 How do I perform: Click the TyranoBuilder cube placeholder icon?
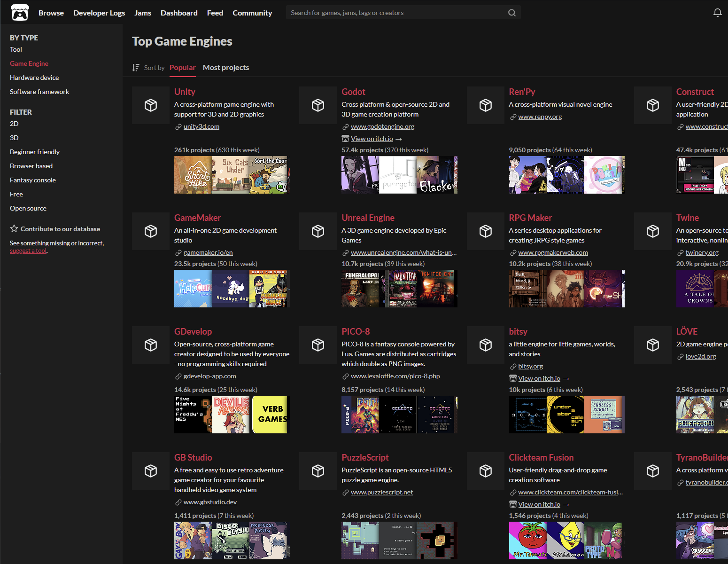653,471
